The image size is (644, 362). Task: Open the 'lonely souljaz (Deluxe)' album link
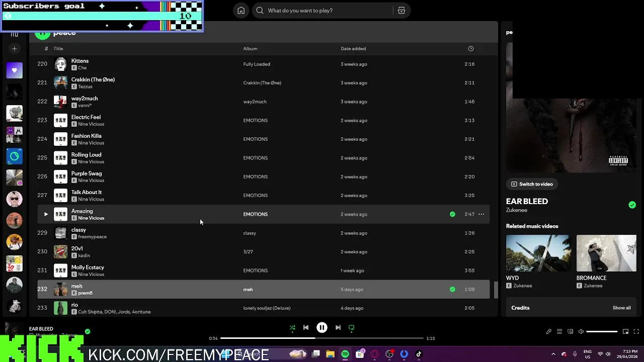267,308
